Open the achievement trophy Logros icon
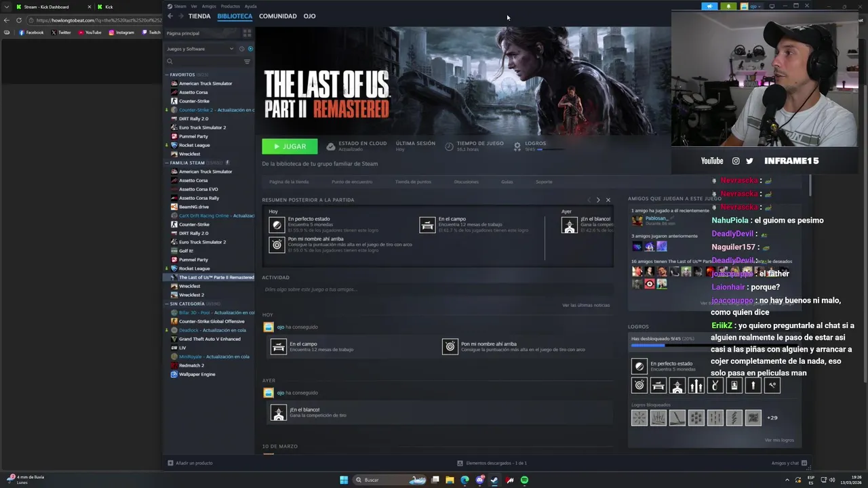Image resolution: width=868 pixels, height=488 pixels. (x=517, y=146)
